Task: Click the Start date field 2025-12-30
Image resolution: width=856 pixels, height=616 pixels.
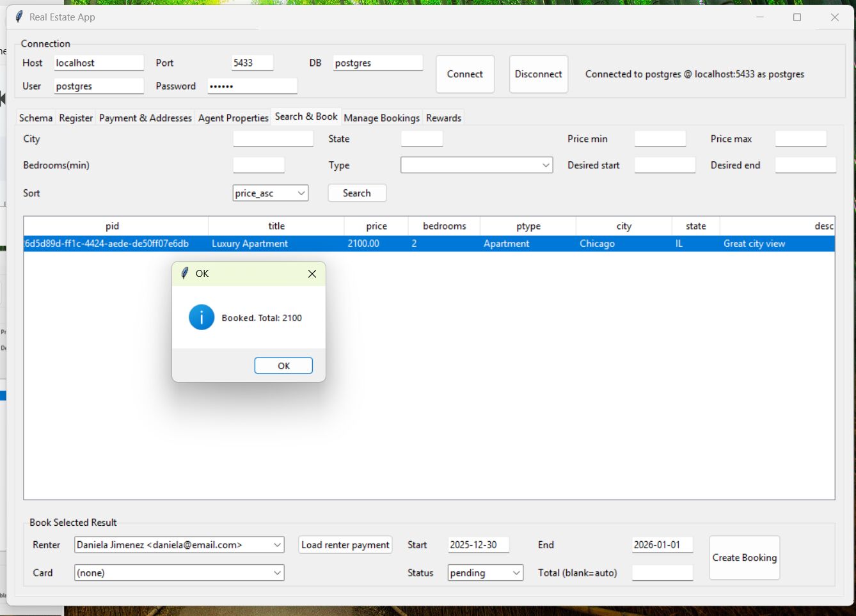Action: (x=479, y=545)
